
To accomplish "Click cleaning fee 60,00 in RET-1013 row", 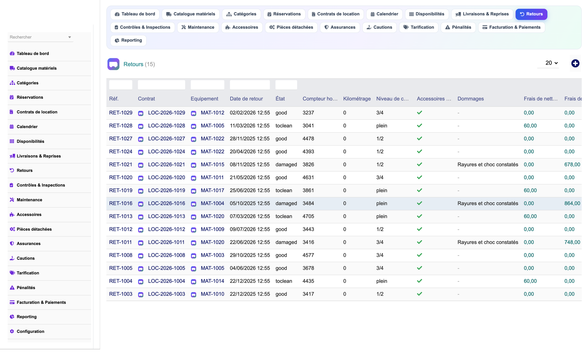I will point(530,217).
